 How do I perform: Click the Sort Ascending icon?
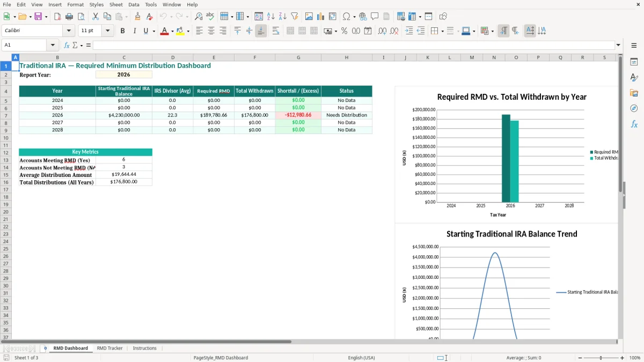(270, 17)
